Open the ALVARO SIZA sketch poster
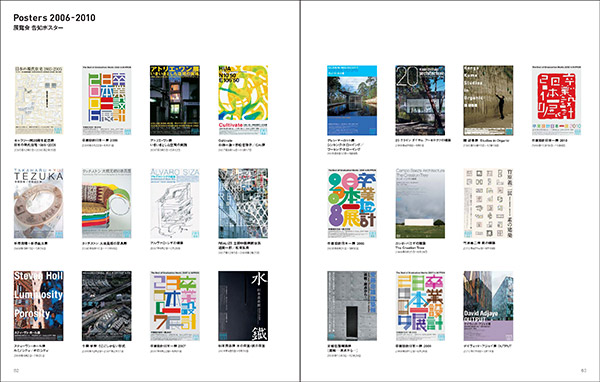 click(x=175, y=203)
